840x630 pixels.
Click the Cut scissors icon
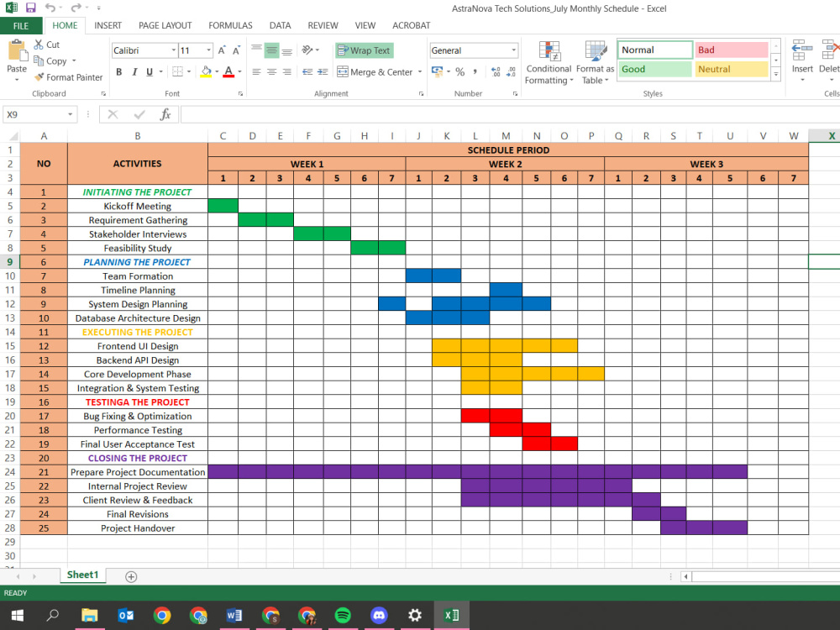[39, 45]
